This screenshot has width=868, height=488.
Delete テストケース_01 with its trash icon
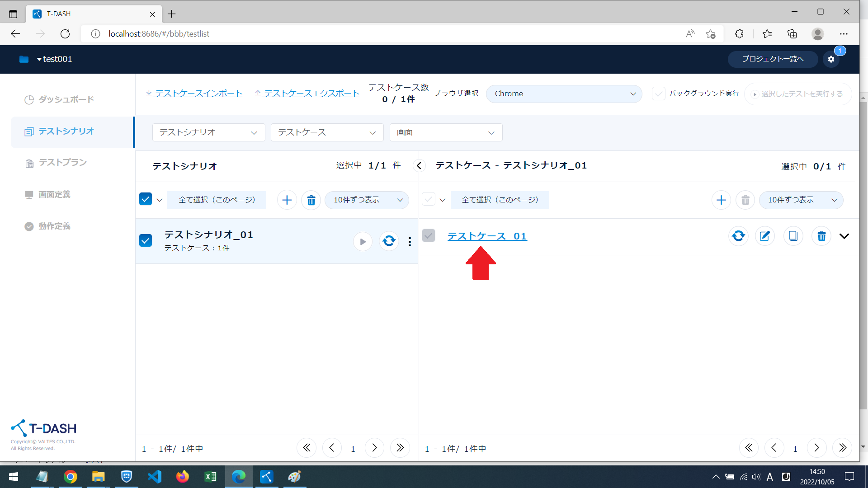pos(821,236)
